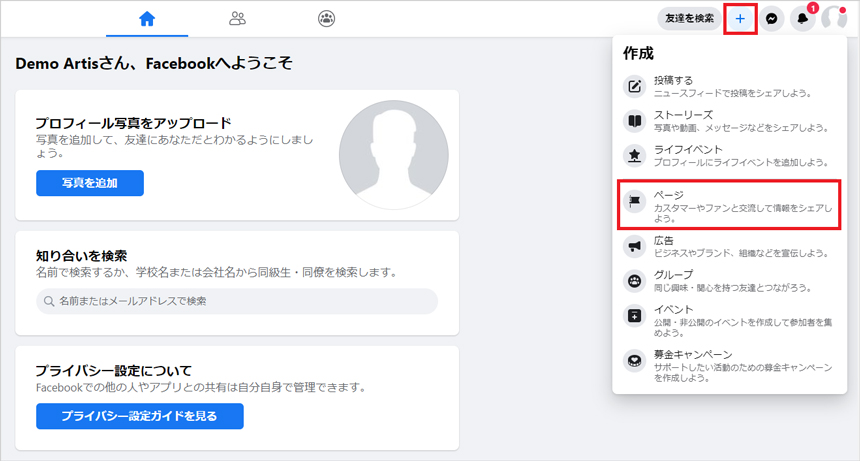Choose 募金キャンペーン from the create menu
860x461 pixels.
coord(729,366)
